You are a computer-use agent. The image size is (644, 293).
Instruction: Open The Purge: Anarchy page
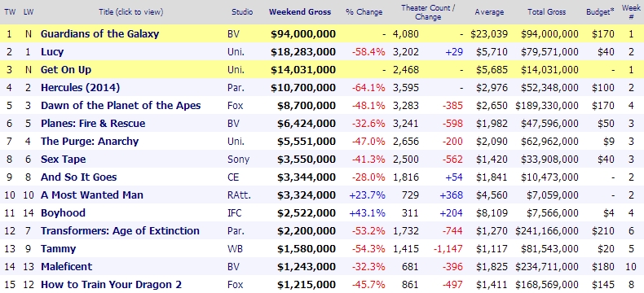tap(90, 142)
